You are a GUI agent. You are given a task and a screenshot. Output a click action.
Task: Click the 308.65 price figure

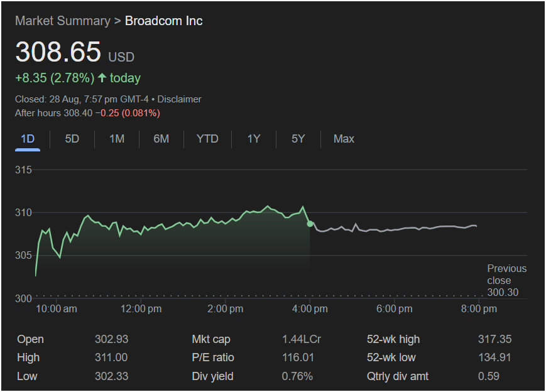coord(58,52)
